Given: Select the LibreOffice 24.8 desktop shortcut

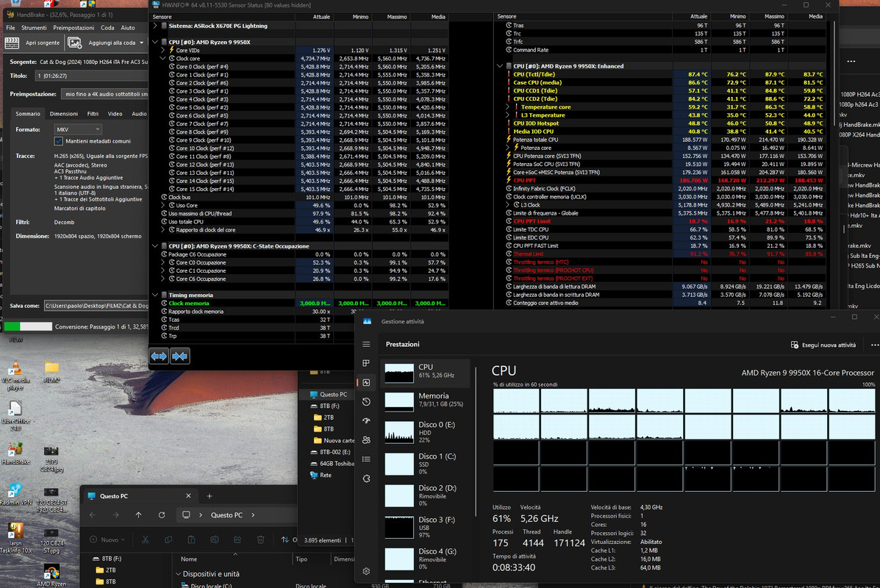Looking at the screenshot, I should 15,416.
